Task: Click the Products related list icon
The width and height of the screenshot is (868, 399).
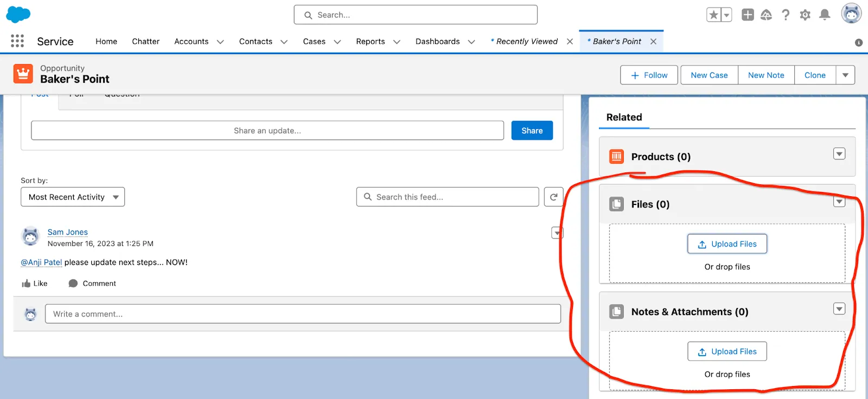Action: click(x=616, y=157)
